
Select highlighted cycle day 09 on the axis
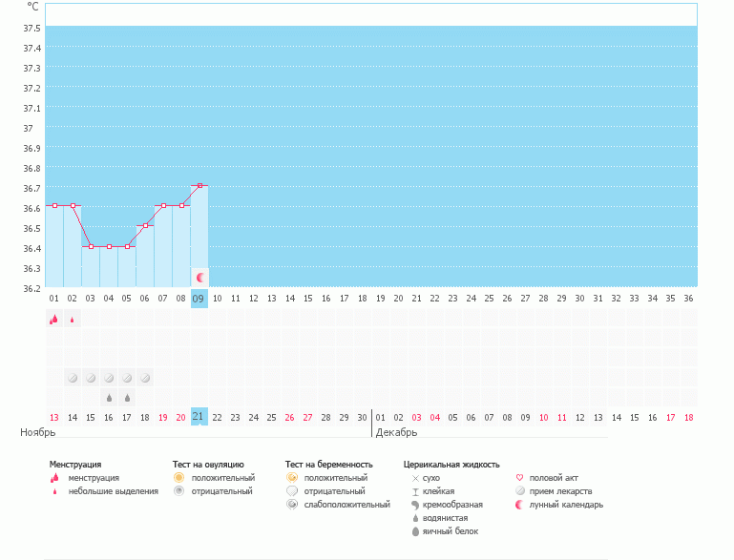click(199, 299)
